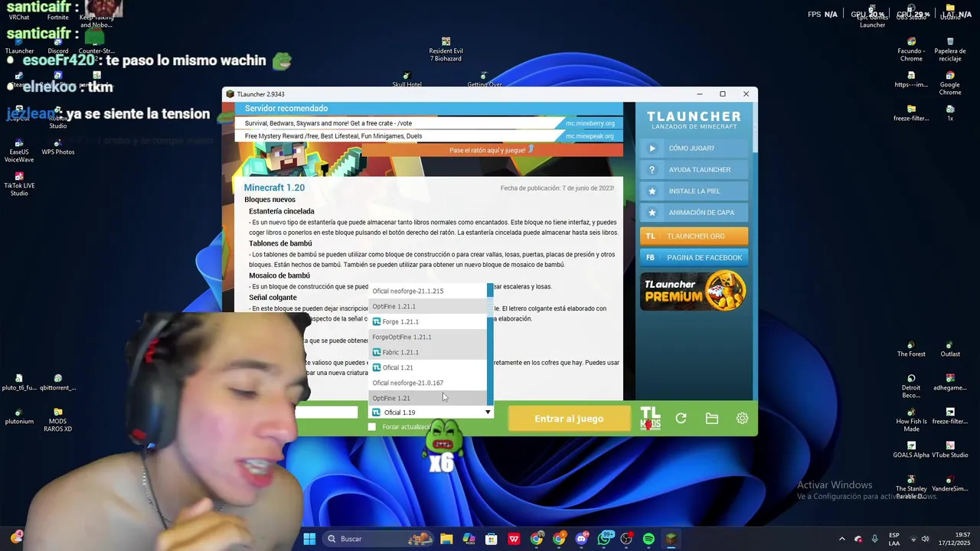Open Microsoft Store from the taskbar

click(492, 539)
